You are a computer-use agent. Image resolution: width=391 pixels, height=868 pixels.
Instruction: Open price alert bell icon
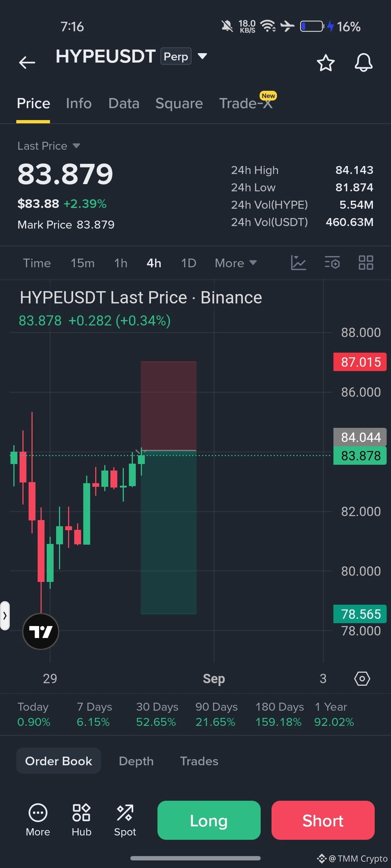[x=363, y=63]
